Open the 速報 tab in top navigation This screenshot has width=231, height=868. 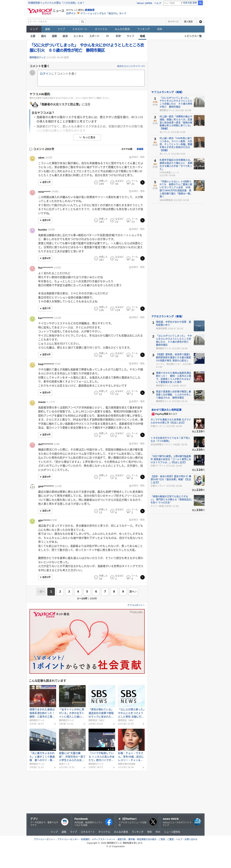(x=48, y=29)
